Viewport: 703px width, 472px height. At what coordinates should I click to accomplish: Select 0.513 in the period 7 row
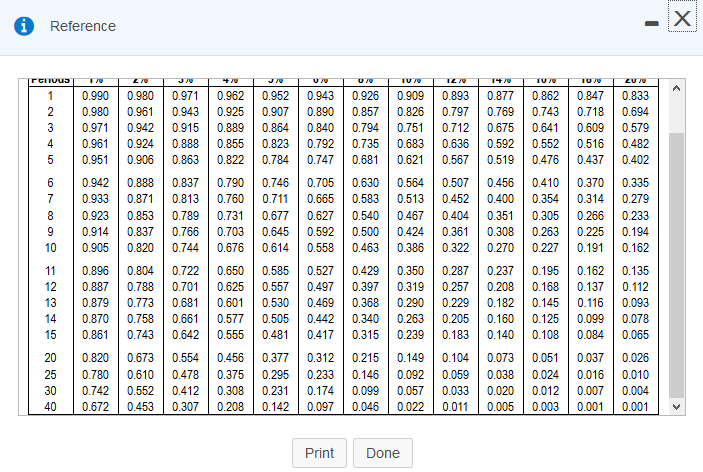tap(410, 199)
